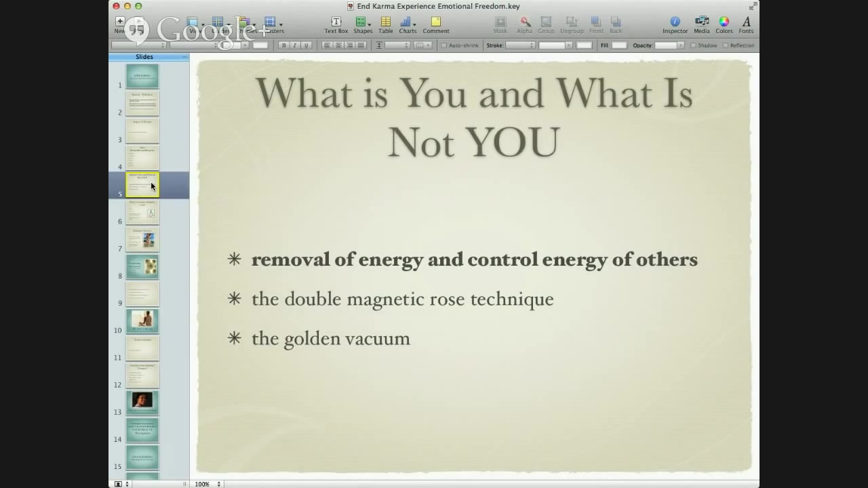868x488 pixels.
Task: Click bullet 'the double magnetic rose technique'
Action: pos(402,299)
